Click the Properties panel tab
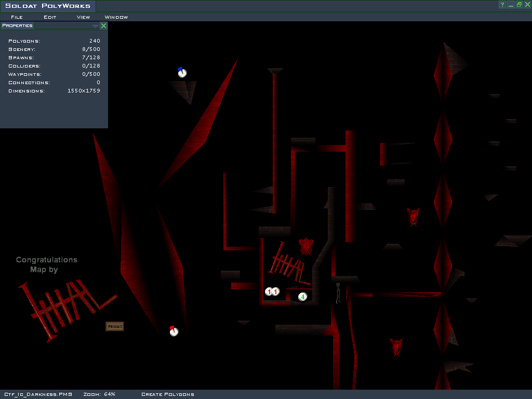Image resolution: width=532 pixels, height=399 pixels. point(17,25)
